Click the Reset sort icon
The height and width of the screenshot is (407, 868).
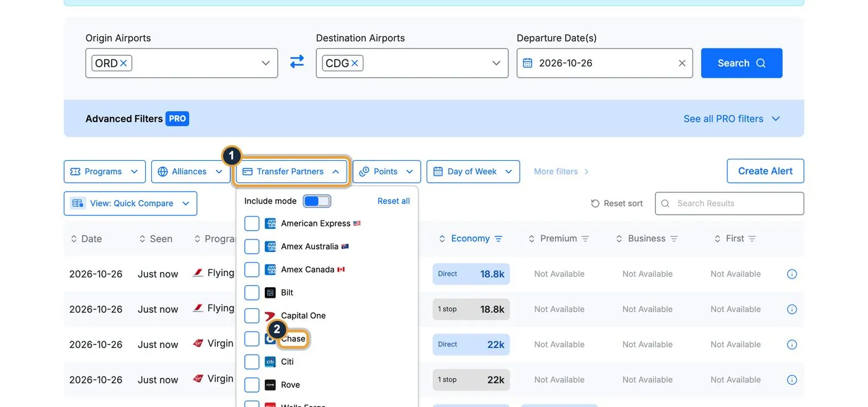595,204
